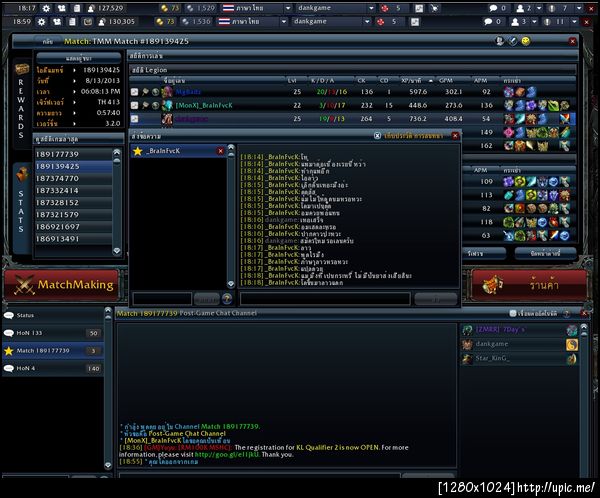This screenshot has width=600, height=498.
Task: Click the shop icon on red banner
Action: coord(492,285)
